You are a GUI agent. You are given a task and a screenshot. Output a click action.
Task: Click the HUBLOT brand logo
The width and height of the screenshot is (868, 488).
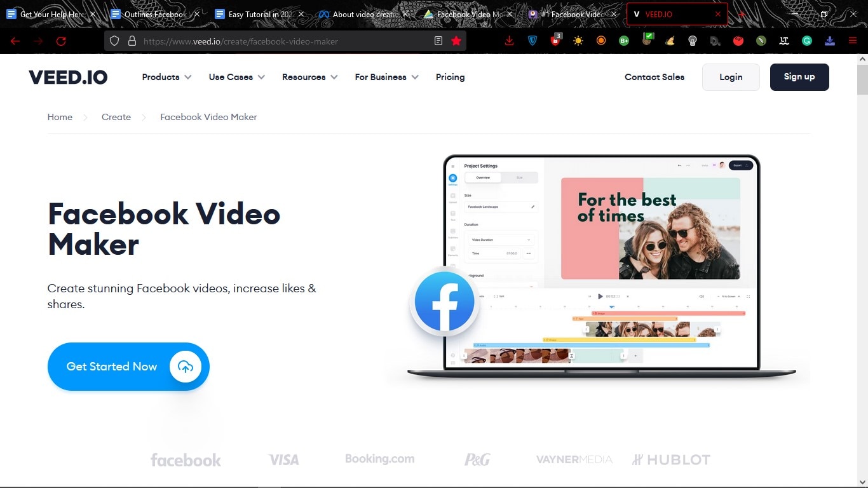coord(671,459)
